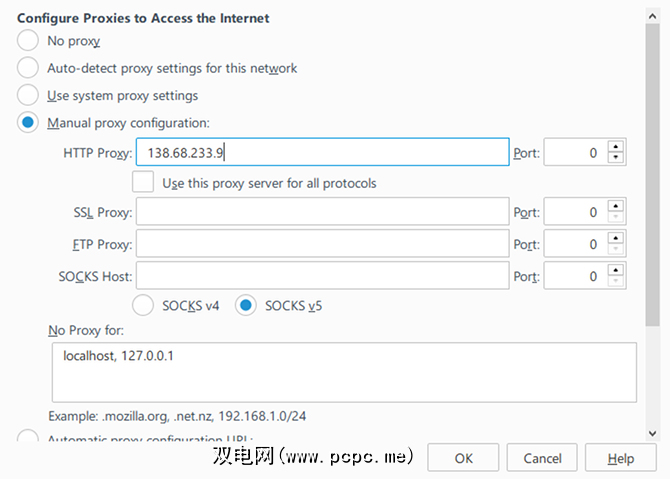The image size is (670, 479).
Task: Click the SSL Proxy input field
Action: (x=322, y=212)
